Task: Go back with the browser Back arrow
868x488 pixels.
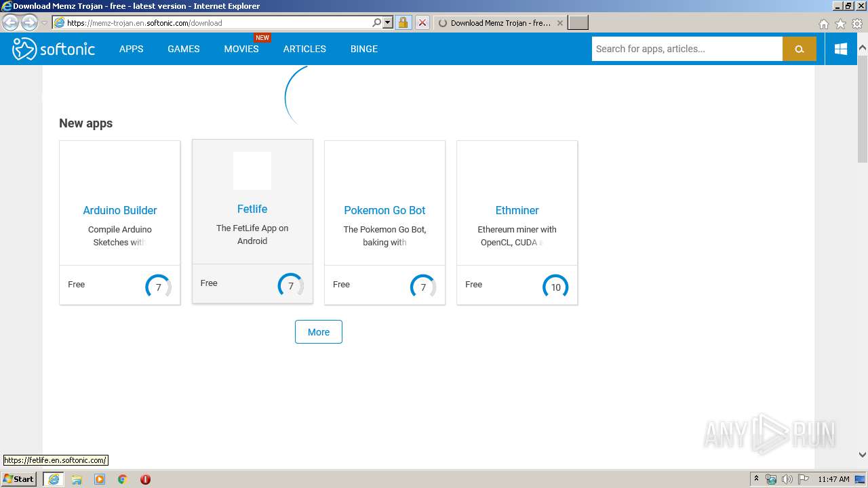Action: (11, 22)
